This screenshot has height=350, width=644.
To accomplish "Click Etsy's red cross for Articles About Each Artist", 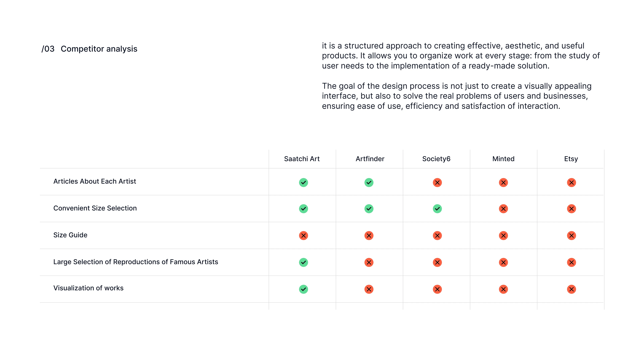I will pyautogui.click(x=571, y=182).
